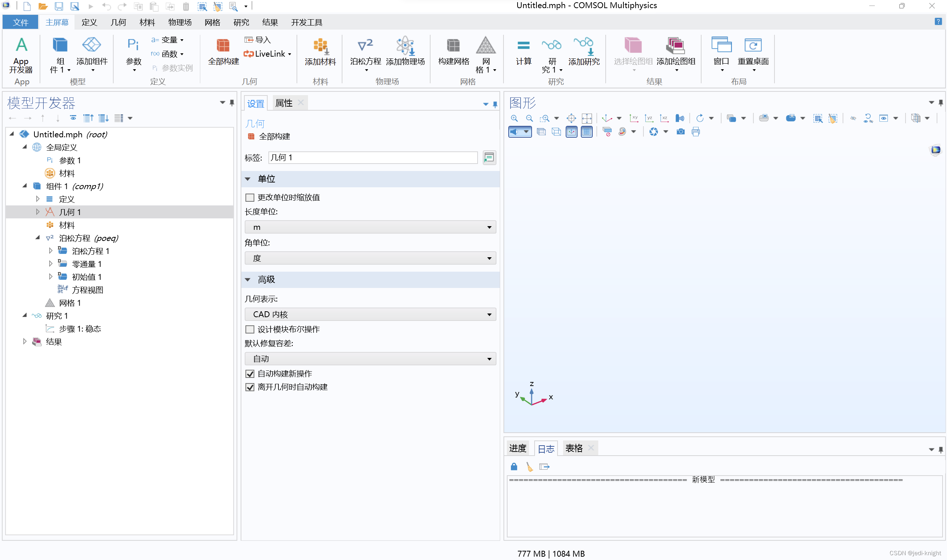Toggle the show axis orientation button
Screen dimensions: 947x560
(x=572, y=132)
